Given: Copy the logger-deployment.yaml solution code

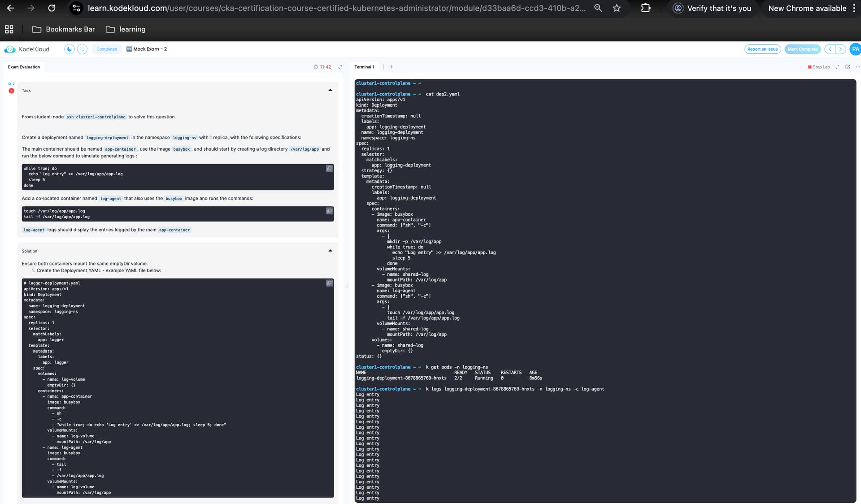Looking at the screenshot, I should pyautogui.click(x=329, y=283).
